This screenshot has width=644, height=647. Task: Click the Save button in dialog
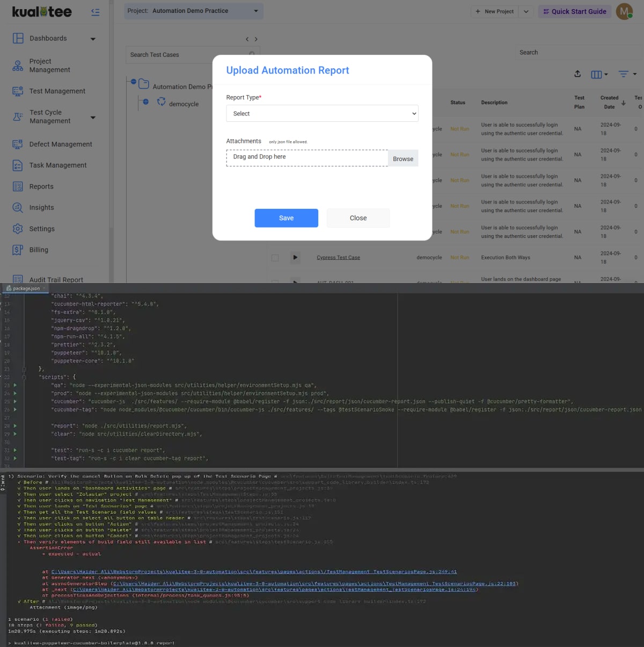tap(286, 218)
